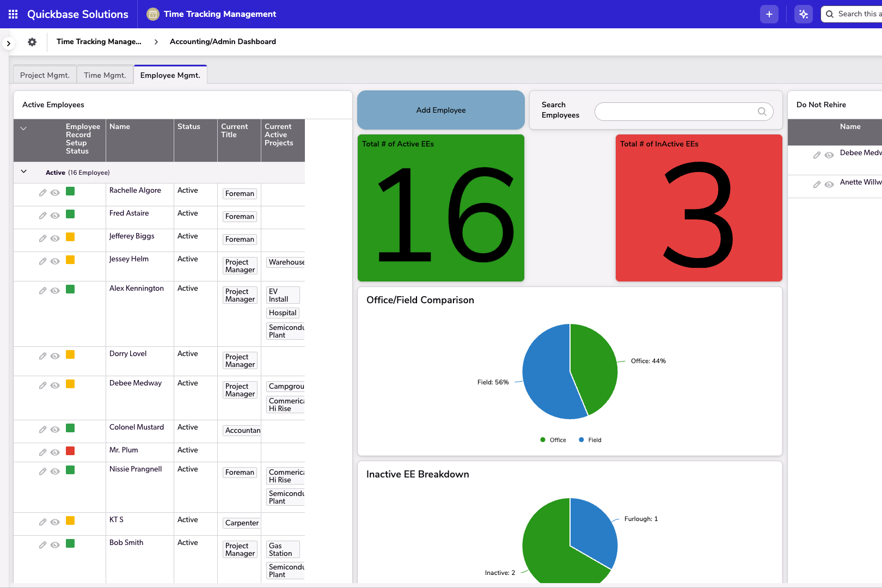The image size is (882, 588).
Task: Collapse the Active employees group
Action: click(24, 171)
